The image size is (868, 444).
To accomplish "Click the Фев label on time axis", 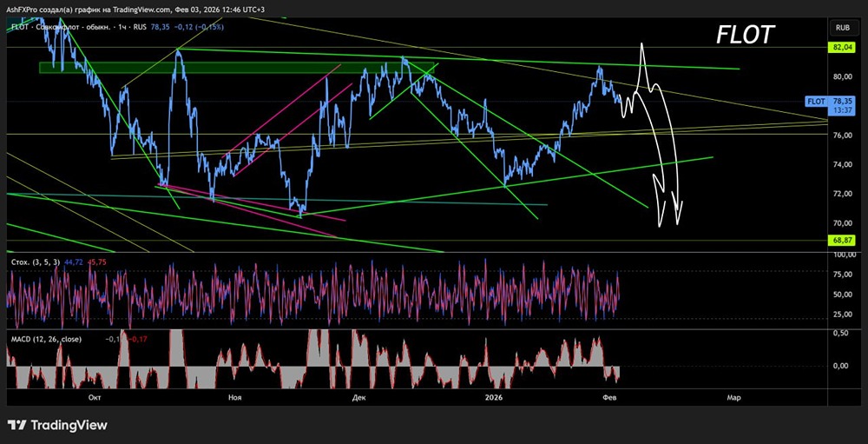I will [x=609, y=397].
